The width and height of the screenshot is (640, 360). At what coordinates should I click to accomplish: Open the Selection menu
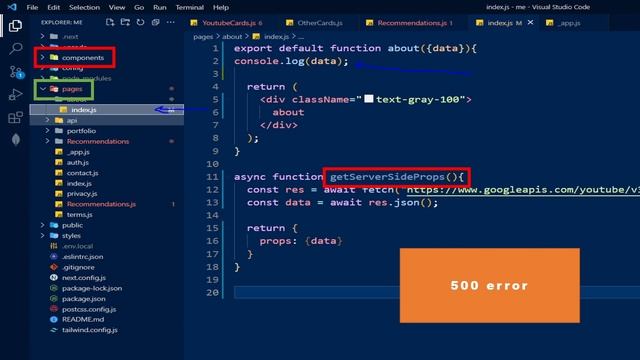click(x=84, y=7)
